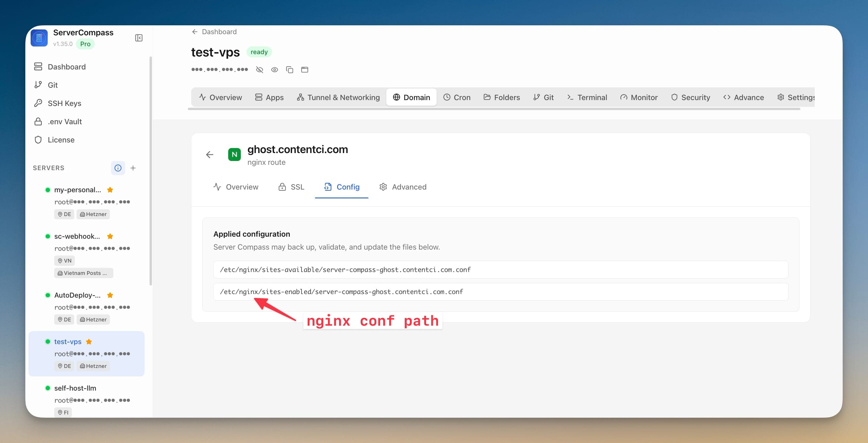868x443 pixels.
Task: Open the domain Overview sub-tab
Action: [236, 187]
